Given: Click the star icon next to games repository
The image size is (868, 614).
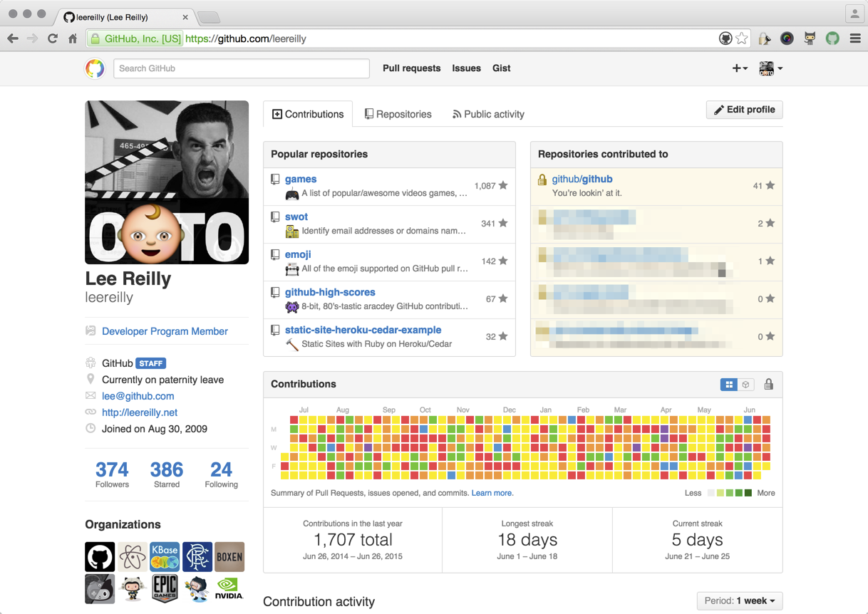Looking at the screenshot, I should [503, 185].
